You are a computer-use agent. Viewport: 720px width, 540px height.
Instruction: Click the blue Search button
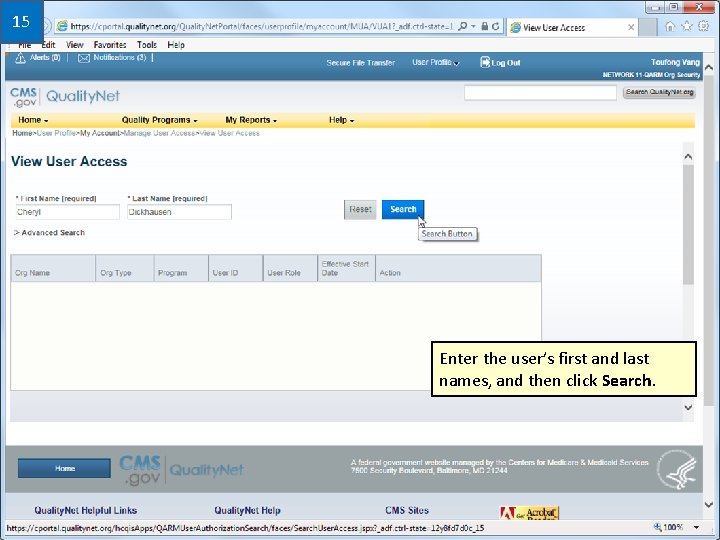(403, 209)
